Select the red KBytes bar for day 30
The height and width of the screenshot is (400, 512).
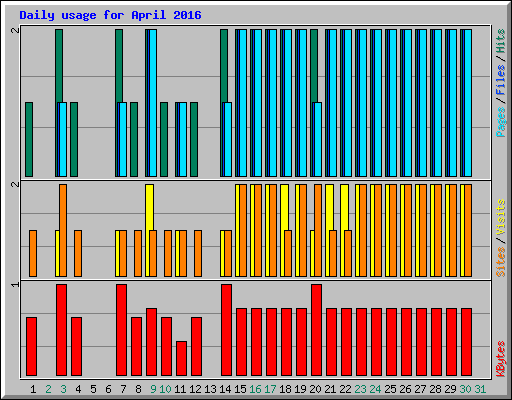466,342
